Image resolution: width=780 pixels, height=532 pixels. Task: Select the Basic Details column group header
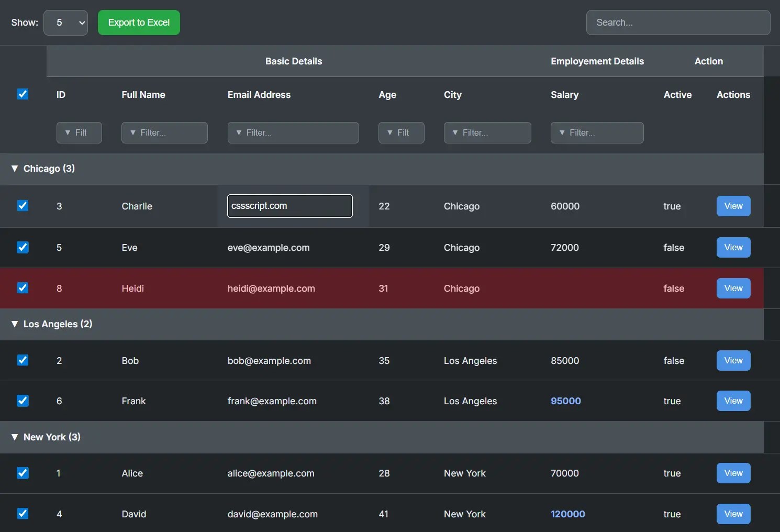click(293, 61)
